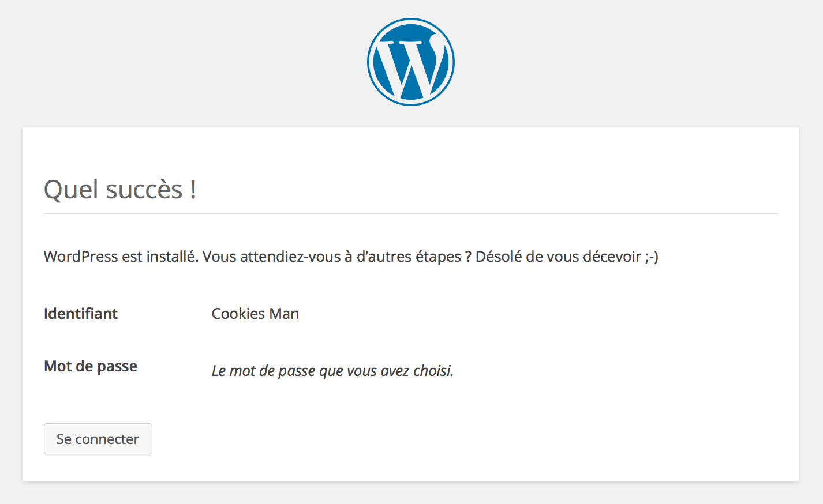Image resolution: width=823 pixels, height=504 pixels.
Task: Click the word WordPress in the paragraph
Action: click(x=81, y=256)
